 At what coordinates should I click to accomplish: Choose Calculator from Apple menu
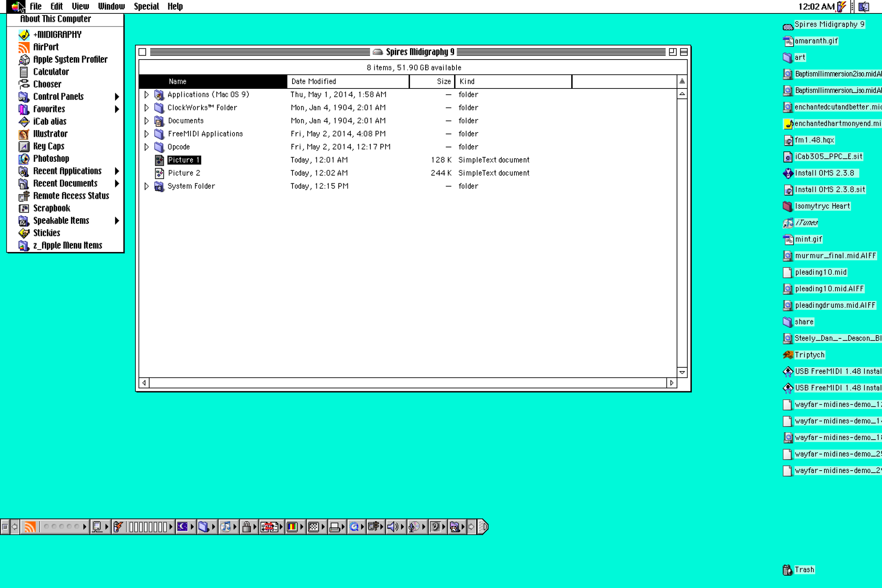(65, 72)
